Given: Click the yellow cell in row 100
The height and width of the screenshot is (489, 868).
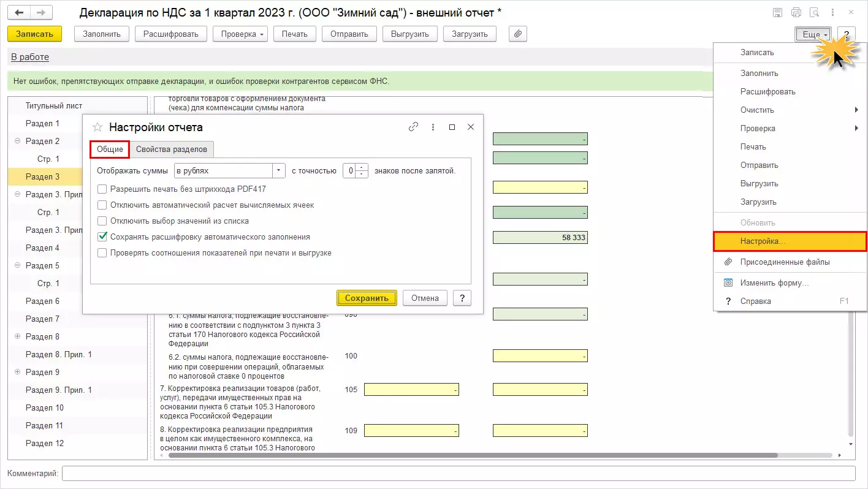Looking at the screenshot, I should [x=540, y=356].
